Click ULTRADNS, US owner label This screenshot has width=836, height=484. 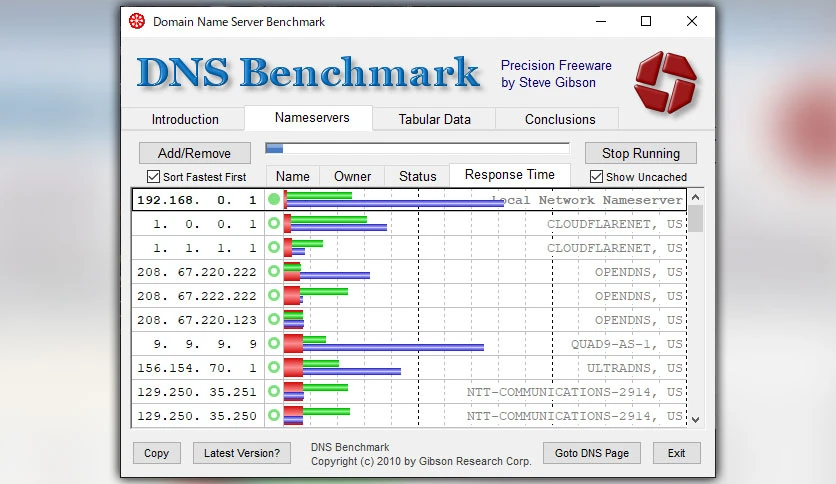pyautogui.click(x=634, y=368)
